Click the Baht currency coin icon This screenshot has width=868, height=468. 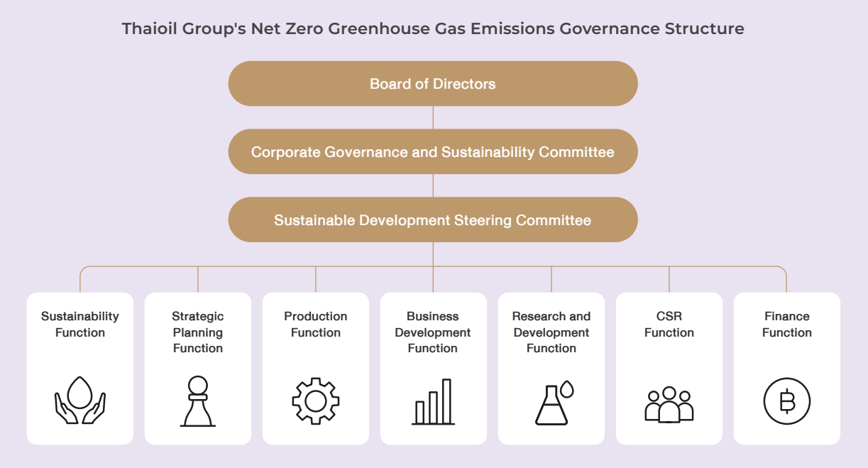tap(786, 401)
